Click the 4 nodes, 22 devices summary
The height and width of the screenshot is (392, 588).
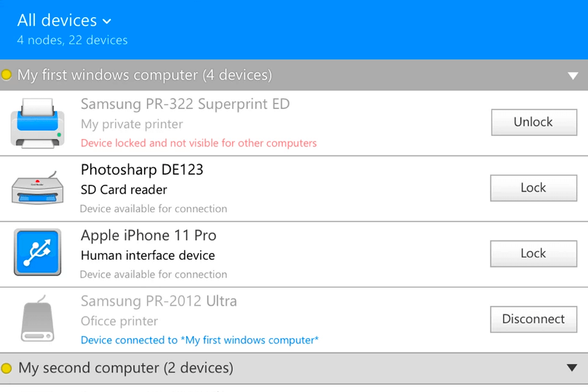click(x=72, y=40)
